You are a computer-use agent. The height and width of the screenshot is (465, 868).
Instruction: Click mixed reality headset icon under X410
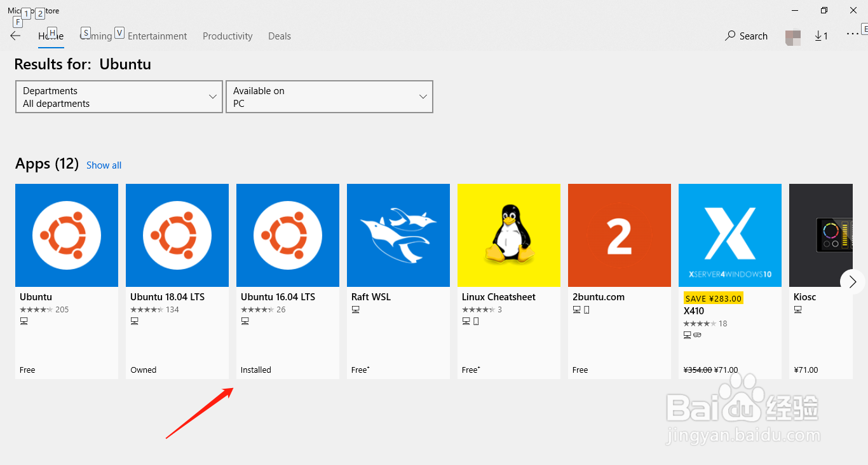pyautogui.click(x=697, y=335)
